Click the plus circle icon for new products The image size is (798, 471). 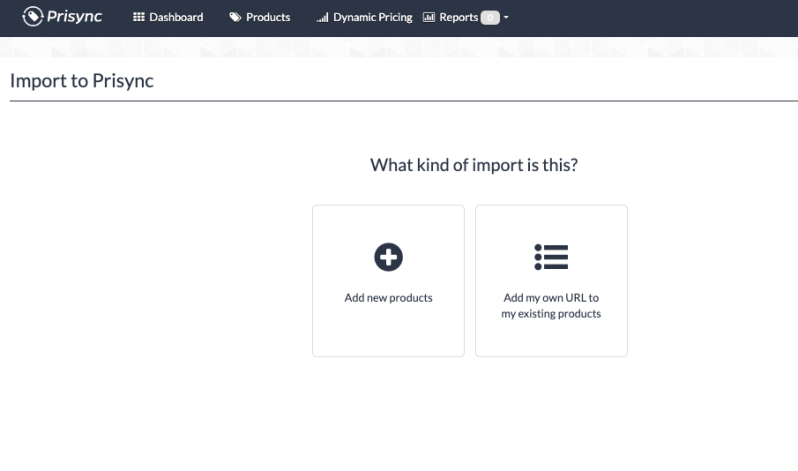[388, 257]
